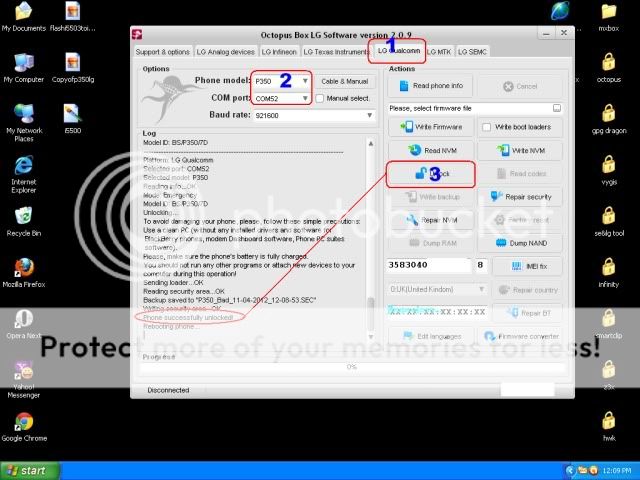Open the mxbox folder on desktop
Screen dimensions: 640x480
pyautogui.click(x=609, y=17)
